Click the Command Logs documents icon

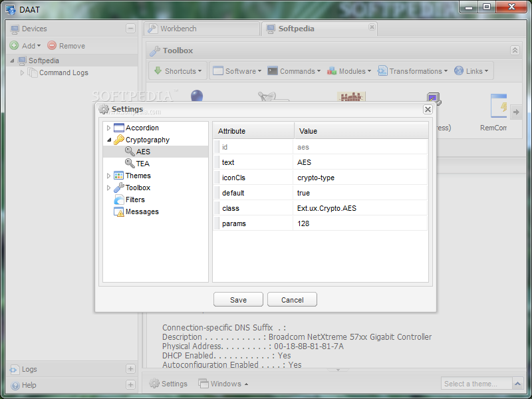tap(33, 72)
